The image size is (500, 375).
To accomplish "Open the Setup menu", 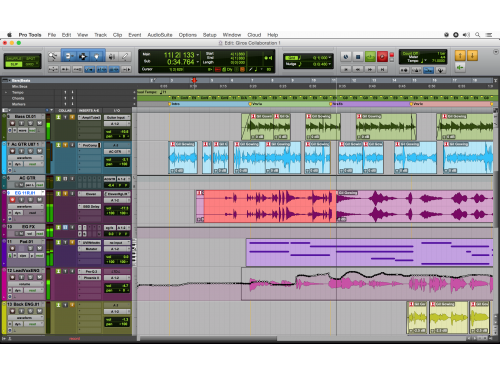I will [x=210, y=35].
